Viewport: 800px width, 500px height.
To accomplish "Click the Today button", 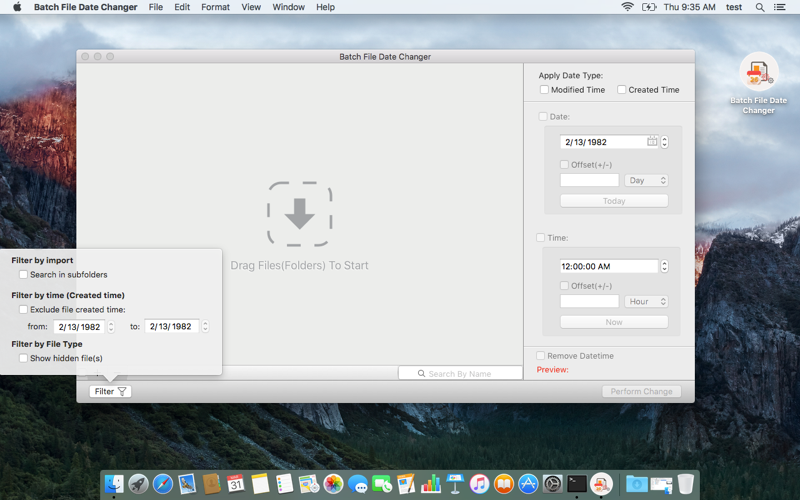I will pos(614,201).
